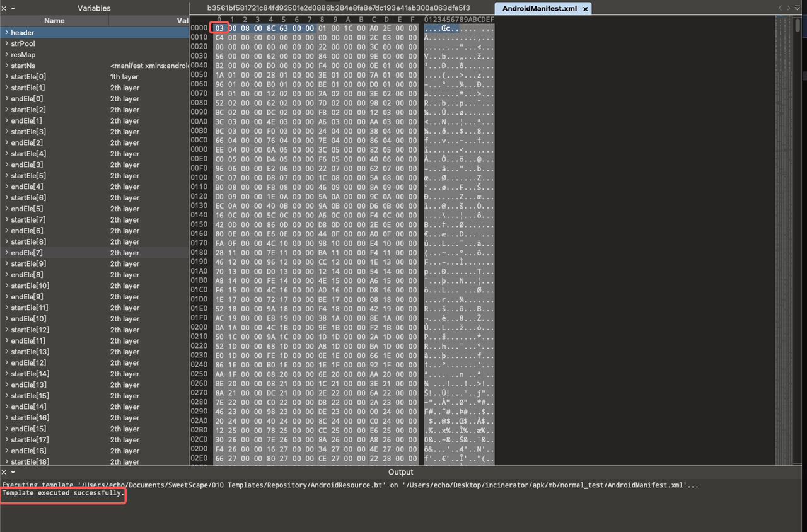Image resolution: width=807 pixels, height=532 pixels.
Task: Click hex offset label 0010
Action: click(199, 37)
